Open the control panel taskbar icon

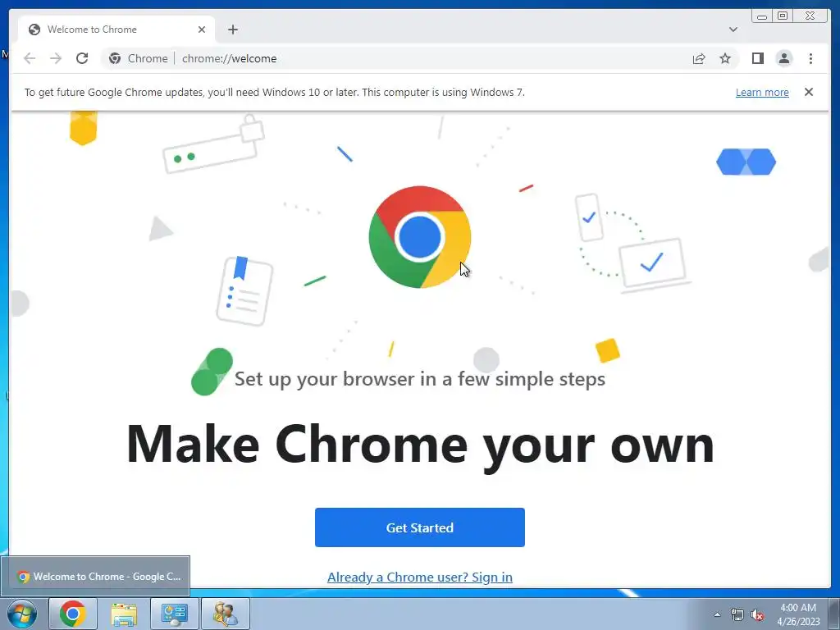tap(175, 614)
